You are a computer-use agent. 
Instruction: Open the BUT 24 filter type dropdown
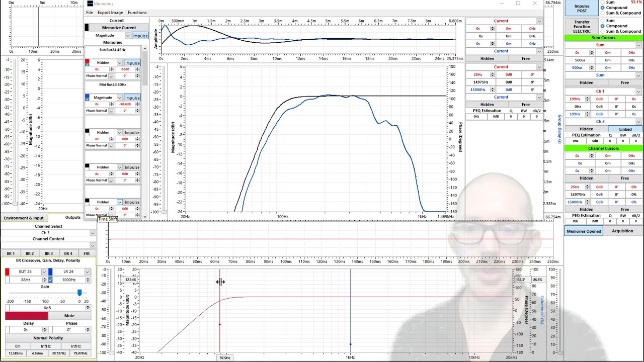point(44,272)
